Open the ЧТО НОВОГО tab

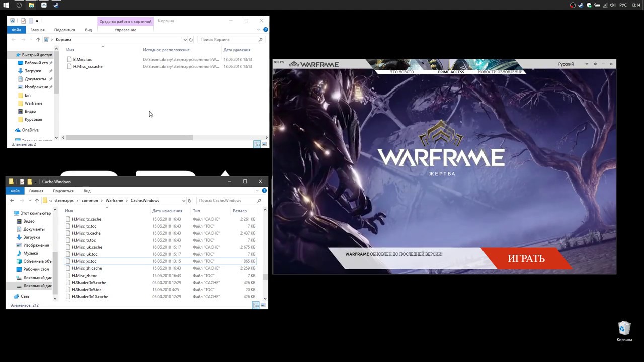point(402,72)
